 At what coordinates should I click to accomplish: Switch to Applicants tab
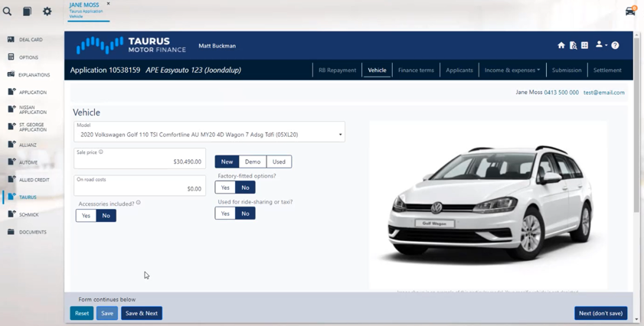pos(459,70)
